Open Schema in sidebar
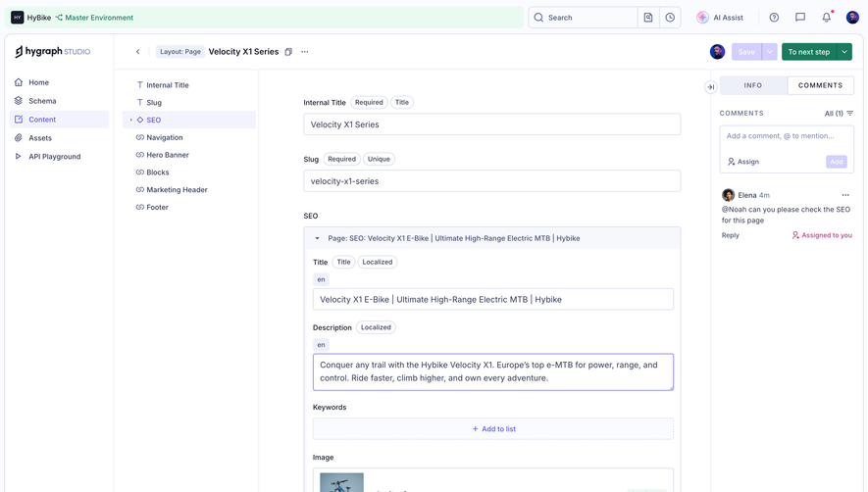Viewport: 868px width, 492px height. coord(59,101)
